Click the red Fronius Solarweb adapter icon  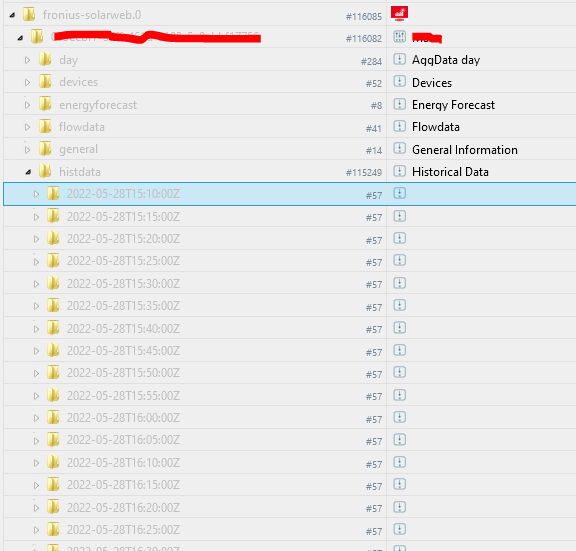pyautogui.click(x=399, y=14)
